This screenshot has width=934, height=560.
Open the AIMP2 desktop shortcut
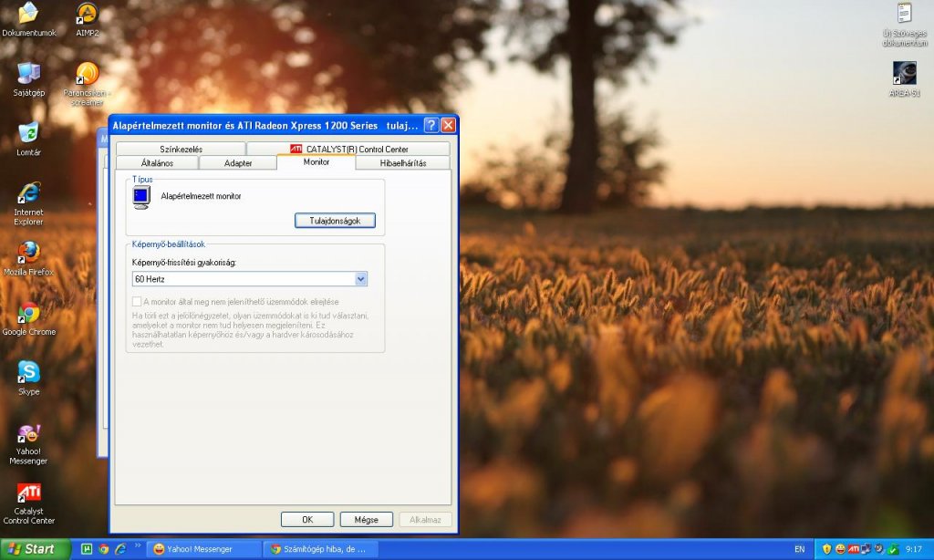point(87,19)
